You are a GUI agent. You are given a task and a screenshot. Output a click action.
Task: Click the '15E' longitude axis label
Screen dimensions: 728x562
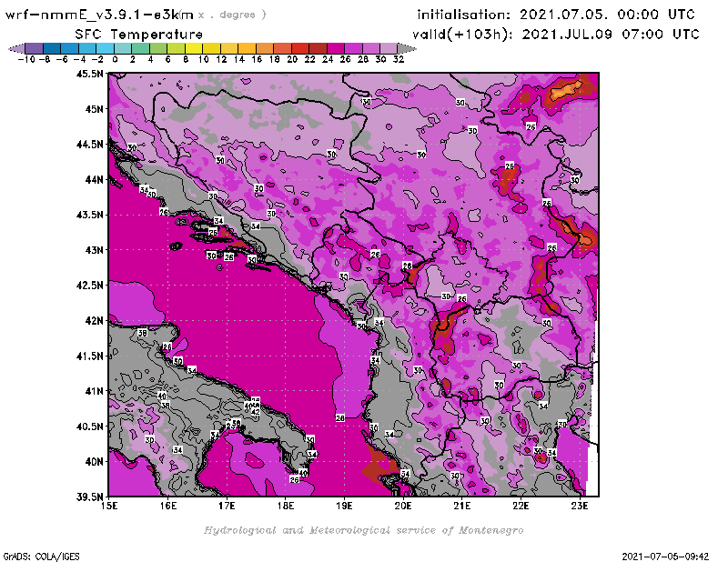click(x=109, y=506)
